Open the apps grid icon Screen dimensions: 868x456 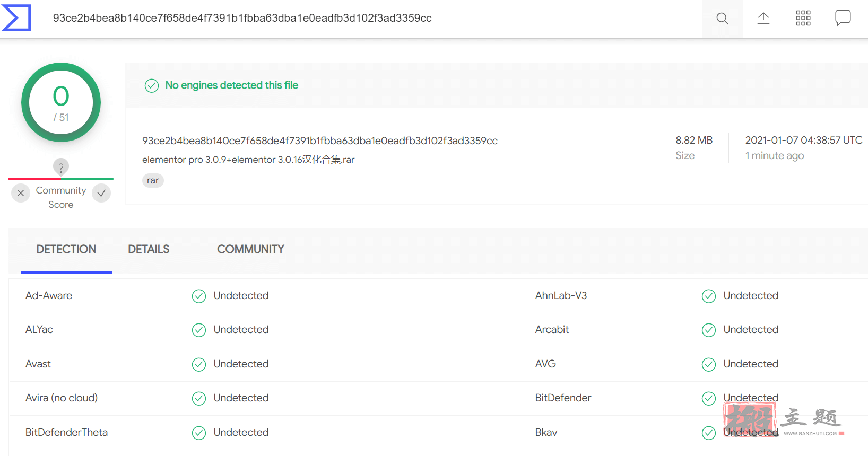tap(803, 18)
